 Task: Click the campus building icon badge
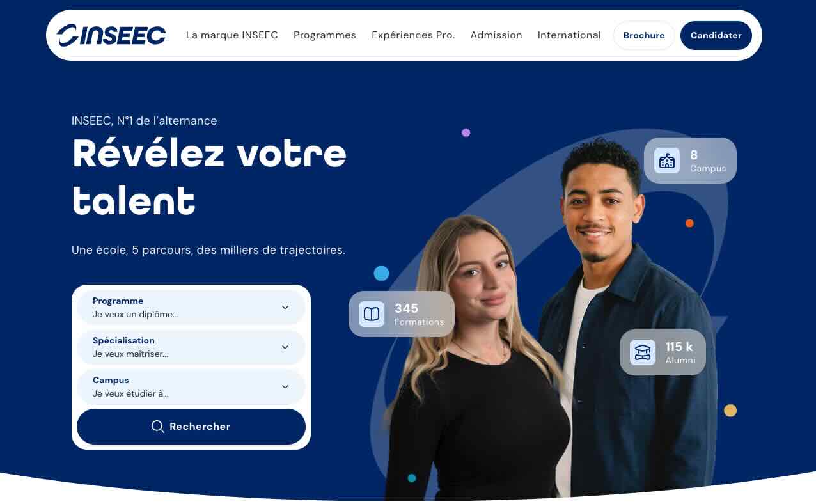667,161
